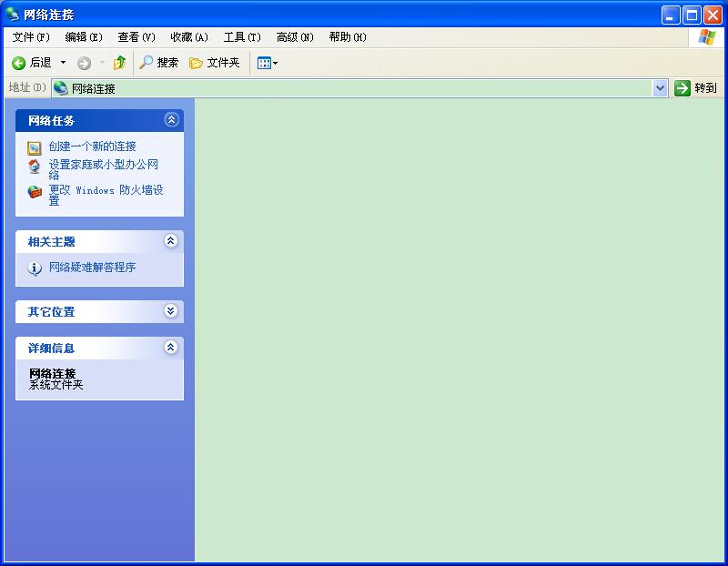Toggle the Folders pane button

pyautogui.click(x=215, y=63)
